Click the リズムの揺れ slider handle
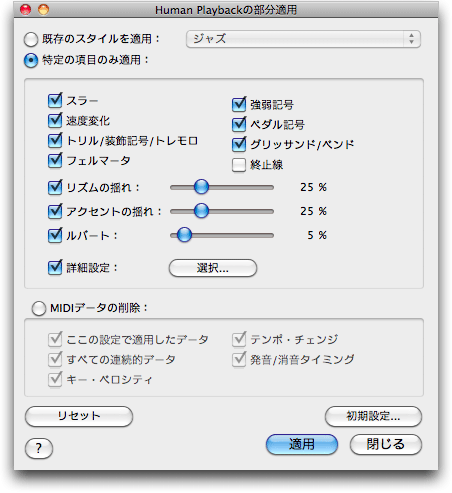The width and height of the screenshot is (452, 493). pyautogui.click(x=201, y=187)
